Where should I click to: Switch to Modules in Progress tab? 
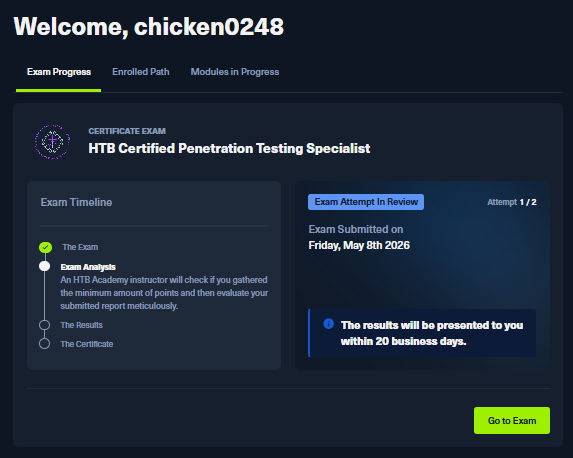pos(235,72)
